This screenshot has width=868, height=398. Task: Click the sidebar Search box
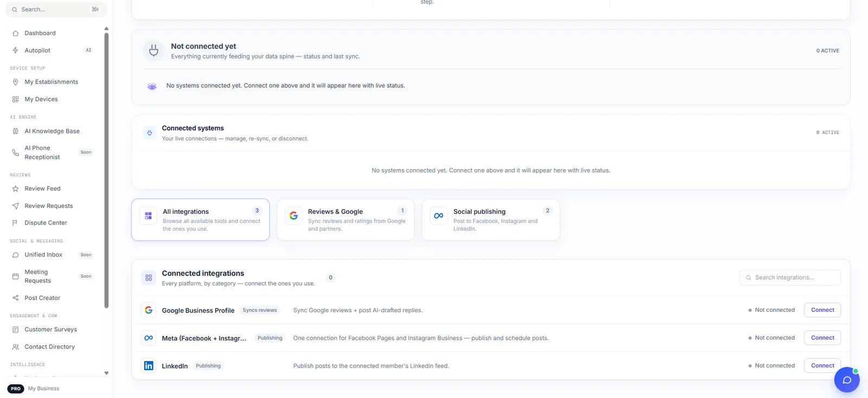[x=56, y=9]
